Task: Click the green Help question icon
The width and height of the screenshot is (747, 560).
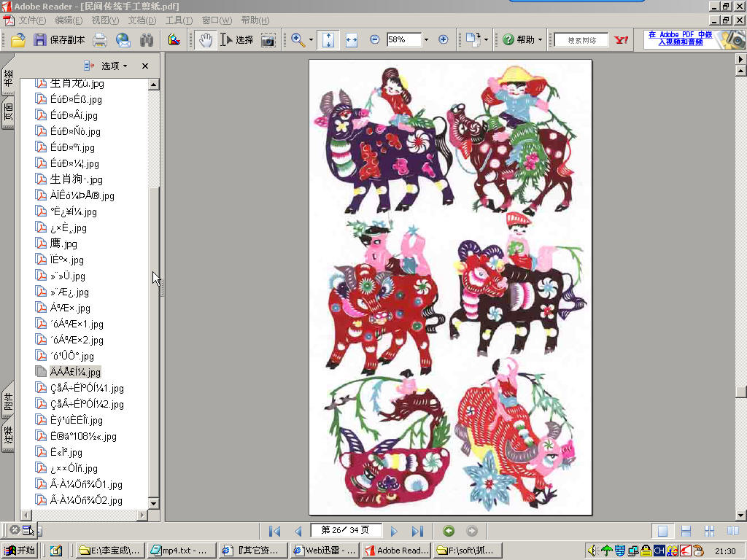Action: [508, 39]
